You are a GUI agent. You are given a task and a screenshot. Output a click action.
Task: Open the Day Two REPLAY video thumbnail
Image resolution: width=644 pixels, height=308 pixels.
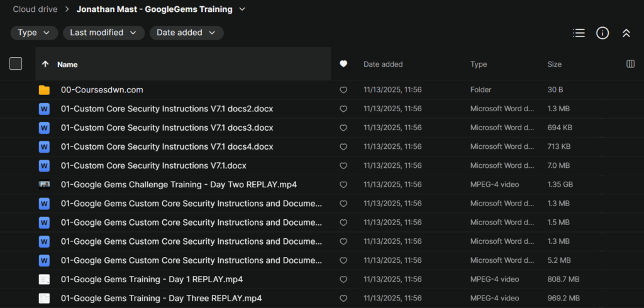pyautogui.click(x=44, y=185)
